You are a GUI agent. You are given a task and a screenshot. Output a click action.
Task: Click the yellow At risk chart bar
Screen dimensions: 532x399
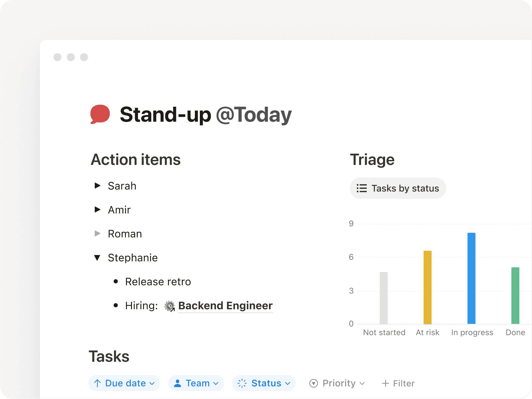click(x=428, y=287)
